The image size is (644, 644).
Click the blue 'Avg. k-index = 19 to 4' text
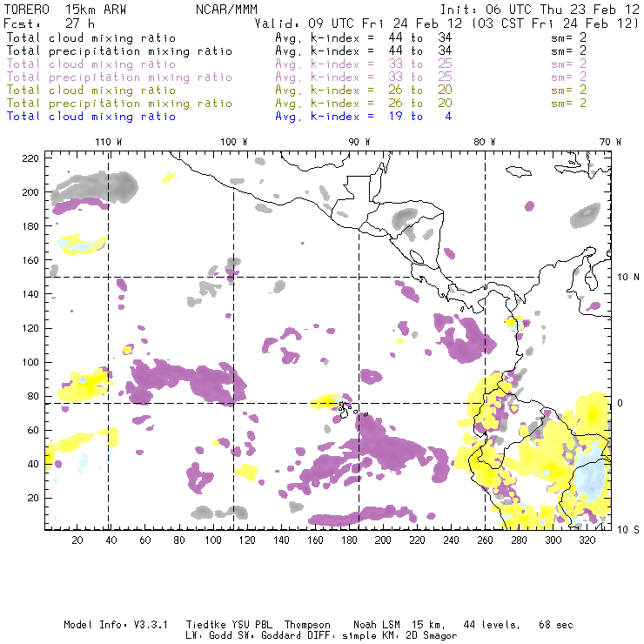(364, 117)
